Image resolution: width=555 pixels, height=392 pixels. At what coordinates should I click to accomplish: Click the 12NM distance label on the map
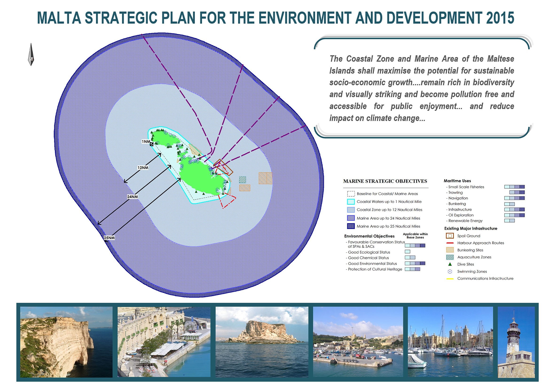[x=143, y=168]
